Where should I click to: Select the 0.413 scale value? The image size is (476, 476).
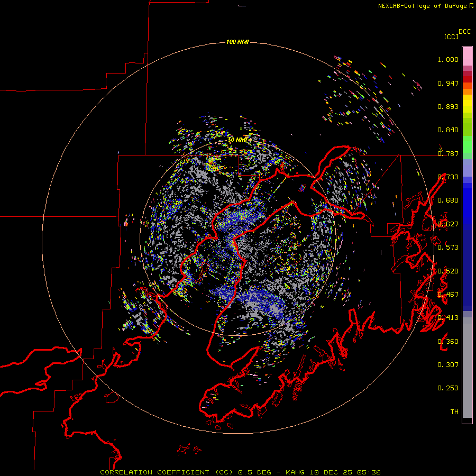[x=448, y=318]
